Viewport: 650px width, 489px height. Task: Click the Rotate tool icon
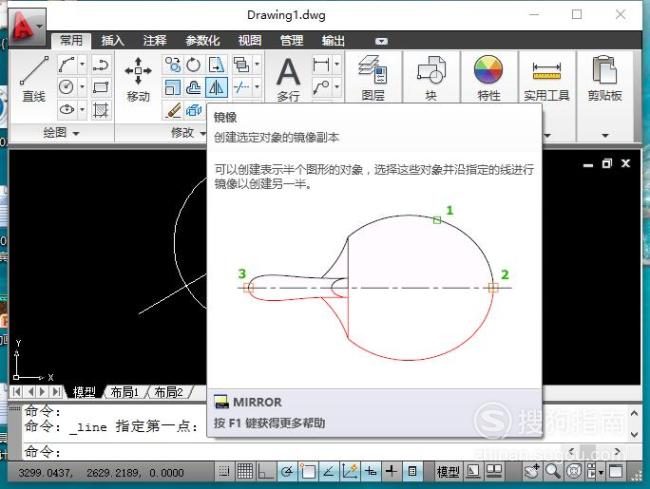(x=194, y=65)
